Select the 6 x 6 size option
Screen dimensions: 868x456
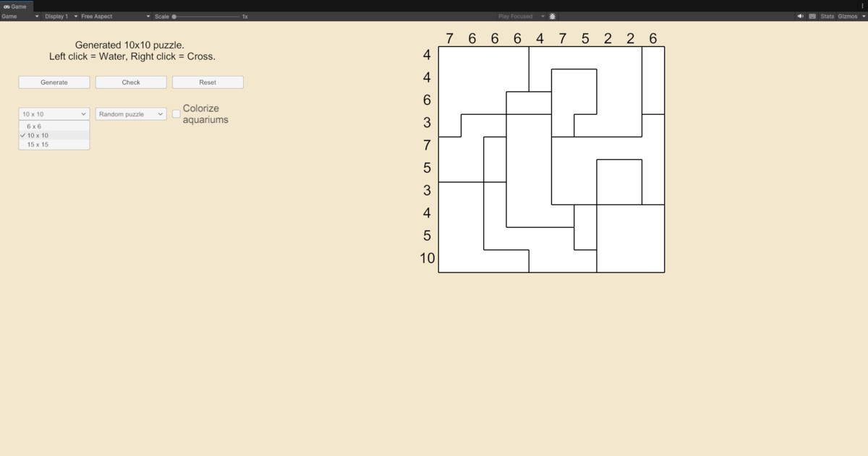(x=54, y=126)
